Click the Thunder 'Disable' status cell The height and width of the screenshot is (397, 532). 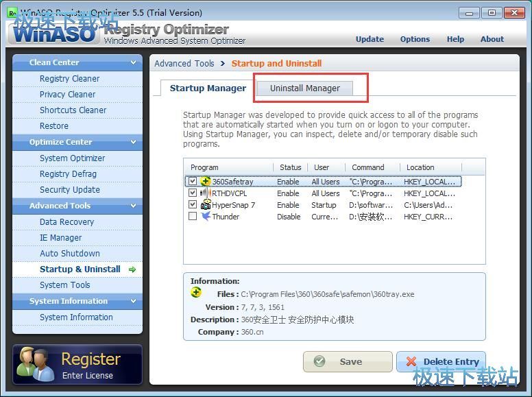coord(289,217)
